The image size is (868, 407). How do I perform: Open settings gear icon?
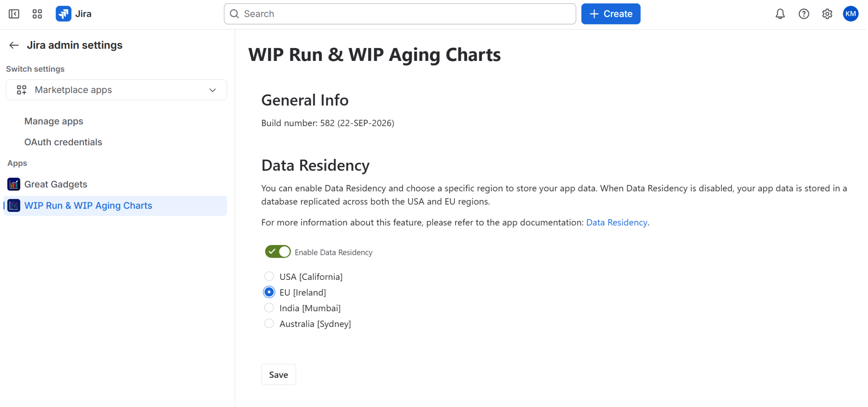[827, 14]
